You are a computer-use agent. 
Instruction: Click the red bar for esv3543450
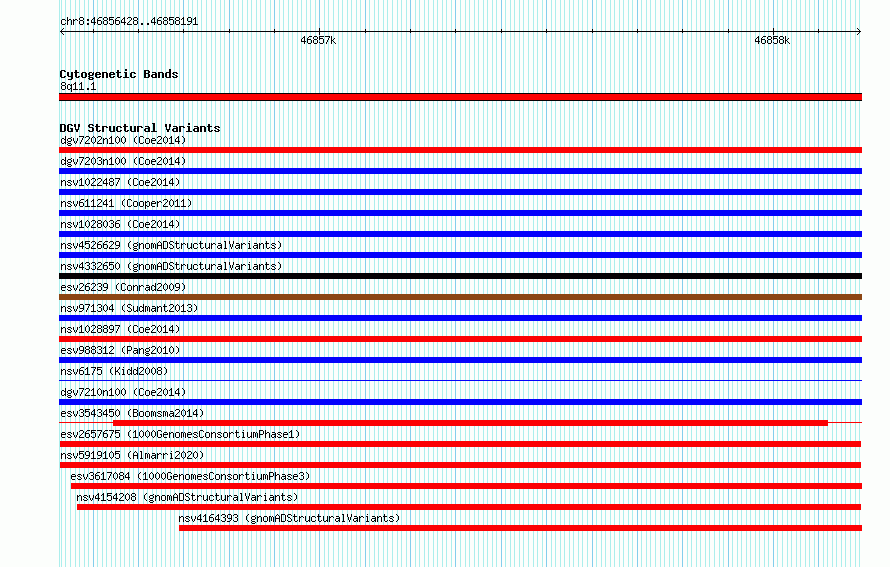471,423
